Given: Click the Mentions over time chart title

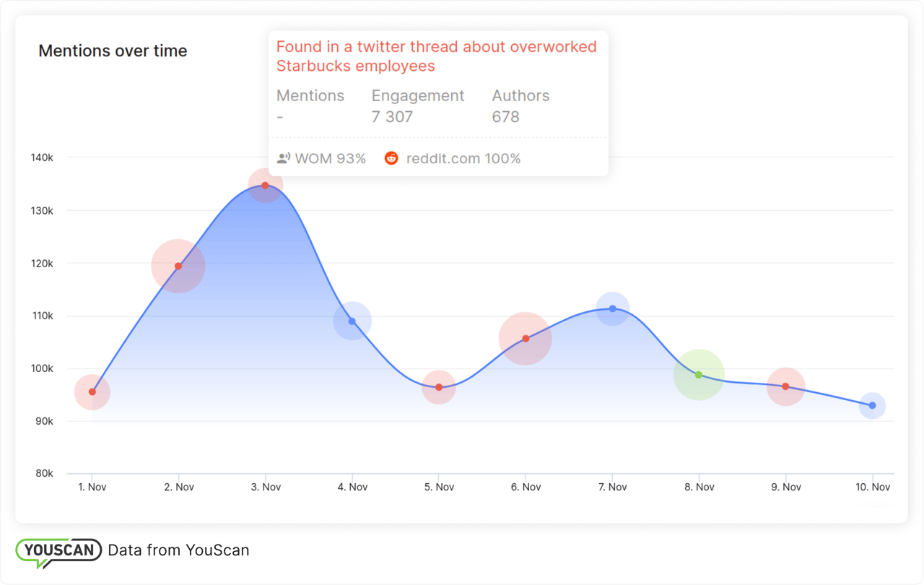Looking at the screenshot, I should point(113,51).
